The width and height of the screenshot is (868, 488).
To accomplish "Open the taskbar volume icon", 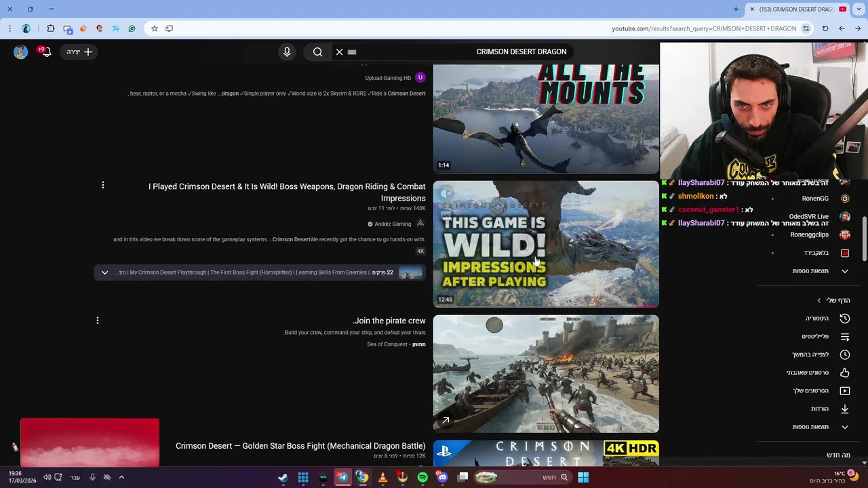I will click(47, 477).
